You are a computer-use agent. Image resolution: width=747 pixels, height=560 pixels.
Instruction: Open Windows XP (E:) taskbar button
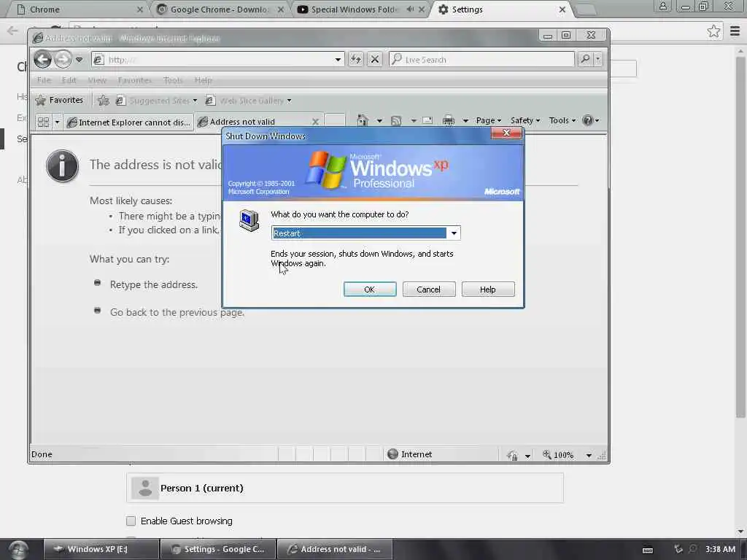click(x=101, y=549)
